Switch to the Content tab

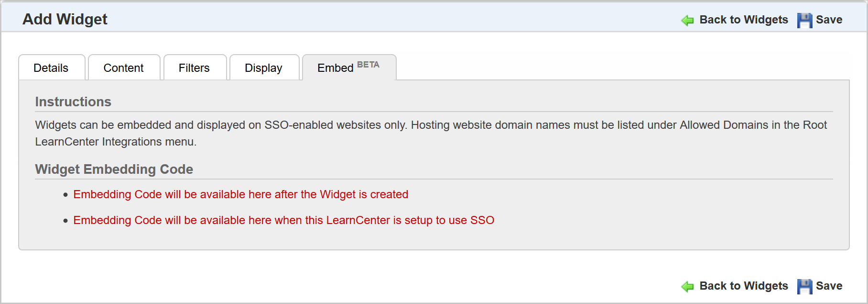click(x=123, y=68)
